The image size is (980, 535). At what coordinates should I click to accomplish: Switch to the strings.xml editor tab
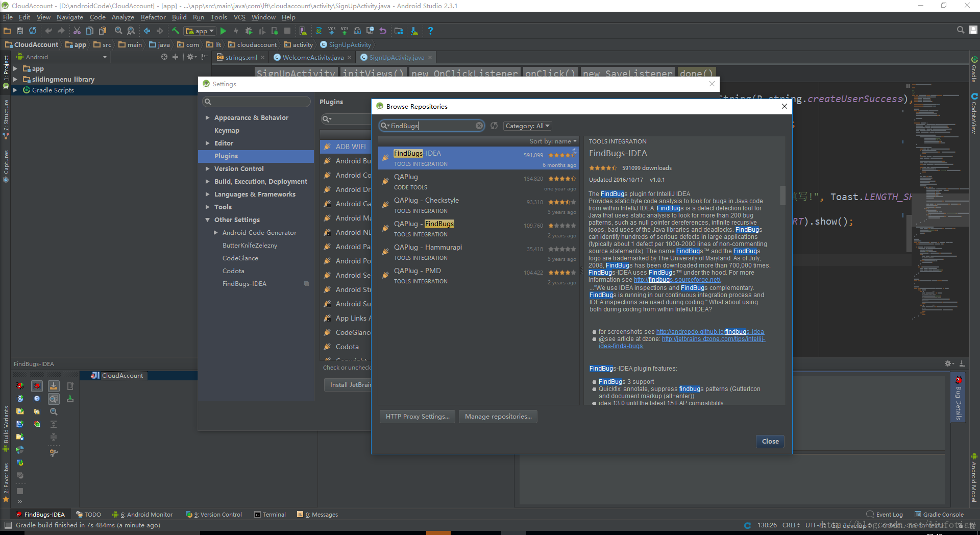240,57
